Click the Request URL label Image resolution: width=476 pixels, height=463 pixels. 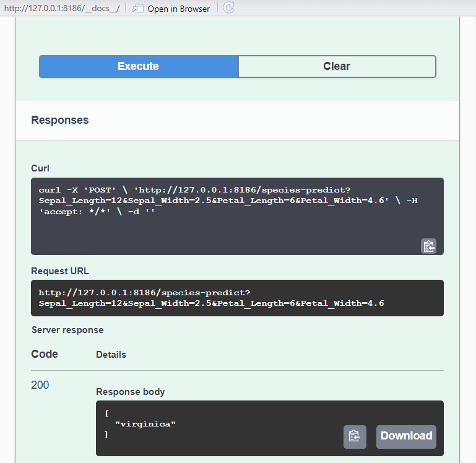pos(61,271)
